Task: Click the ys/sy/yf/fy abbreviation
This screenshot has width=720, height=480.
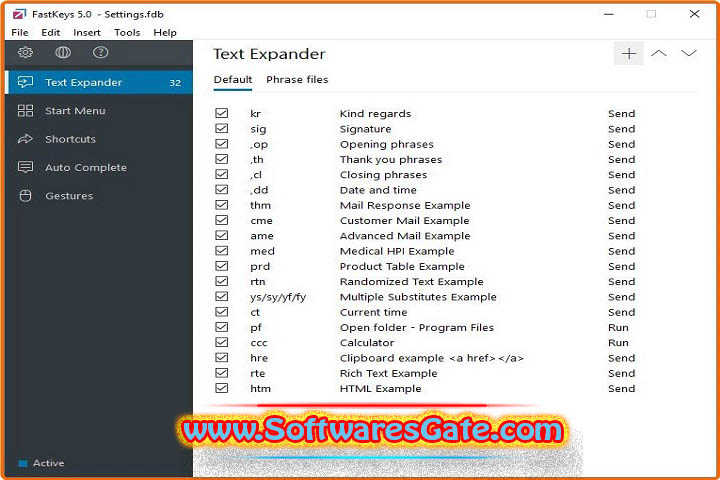Action: coord(278,297)
